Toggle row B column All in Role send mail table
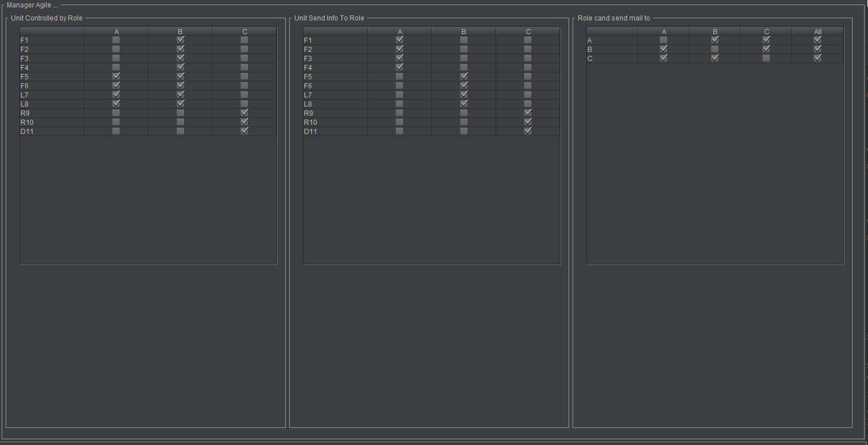Viewport: 868px width, 445px height. click(818, 50)
